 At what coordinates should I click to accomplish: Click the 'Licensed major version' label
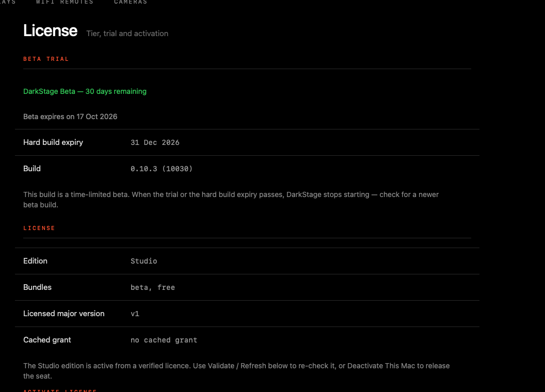tap(64, 314)
